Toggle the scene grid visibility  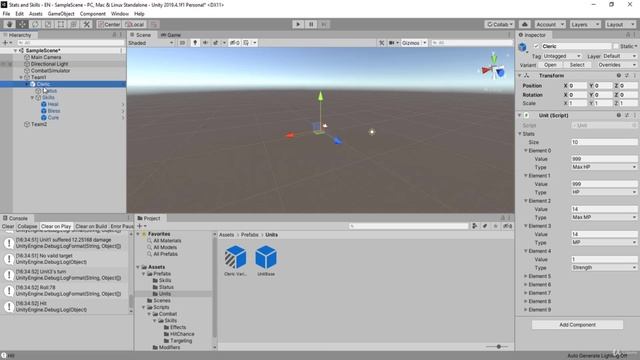pyautogui.click(x=246, y=43)
